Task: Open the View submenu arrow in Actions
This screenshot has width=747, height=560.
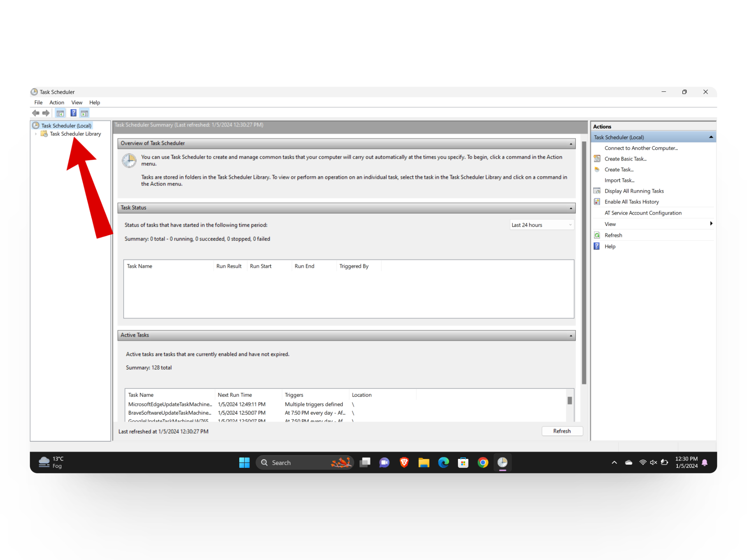Action: tap(711, 224)
